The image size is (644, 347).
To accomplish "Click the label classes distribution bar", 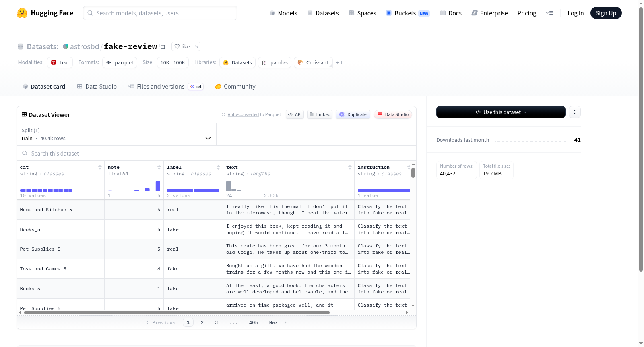I will point(193,191).
